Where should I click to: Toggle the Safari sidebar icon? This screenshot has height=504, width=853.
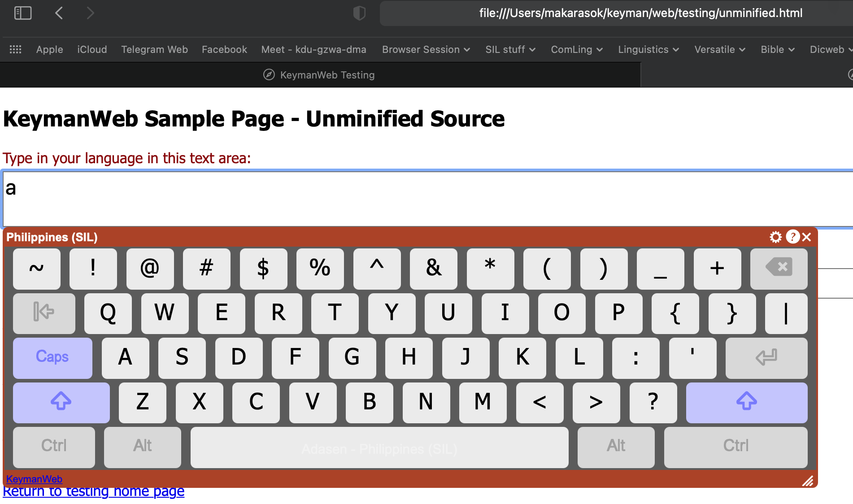click(23, 13)
